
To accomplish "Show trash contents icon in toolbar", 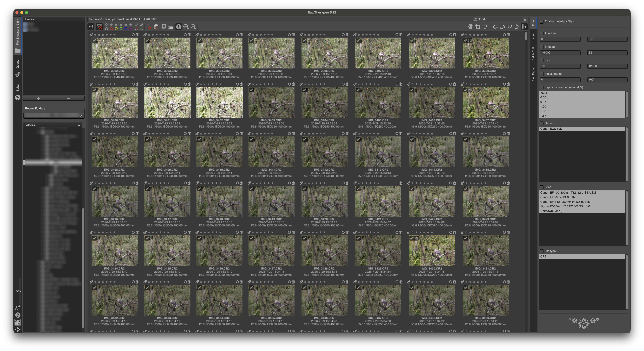I will tap(149, 27).
